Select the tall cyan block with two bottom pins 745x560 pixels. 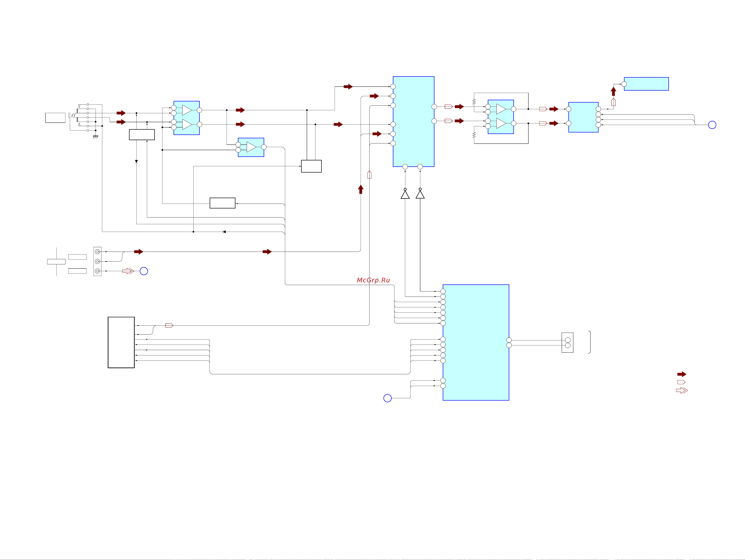(x=414, y=122)
